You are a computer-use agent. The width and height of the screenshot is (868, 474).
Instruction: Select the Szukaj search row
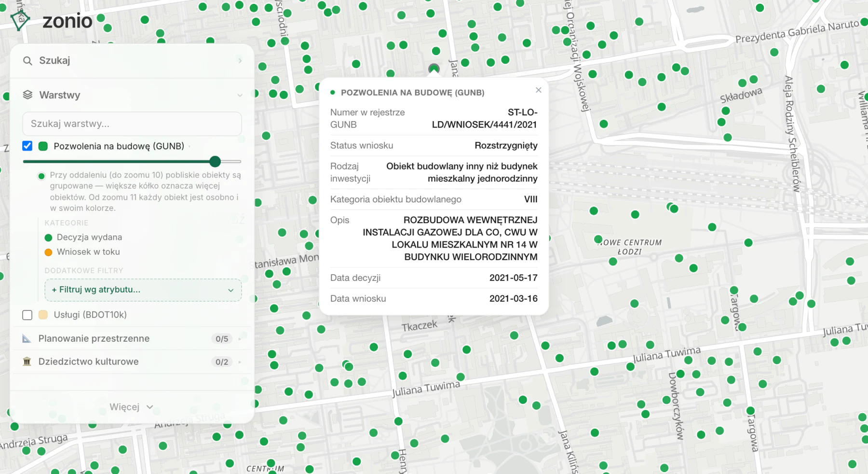132,61
